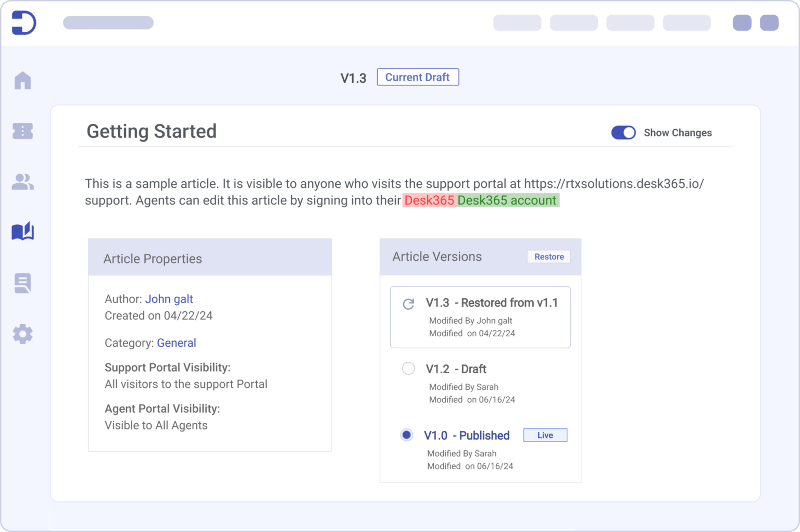Open the Tickets icon in sidebar
800x532 pixels.
[x=22, y=131]
